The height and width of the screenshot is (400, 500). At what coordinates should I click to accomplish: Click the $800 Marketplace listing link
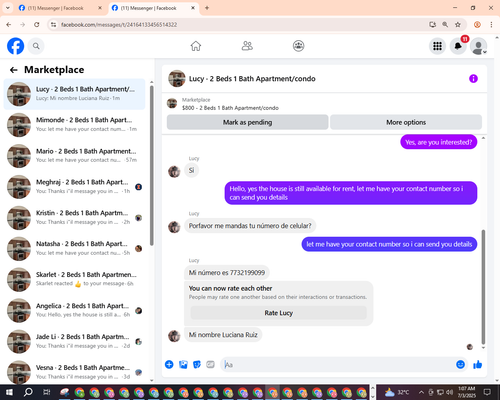click(230, 108)
